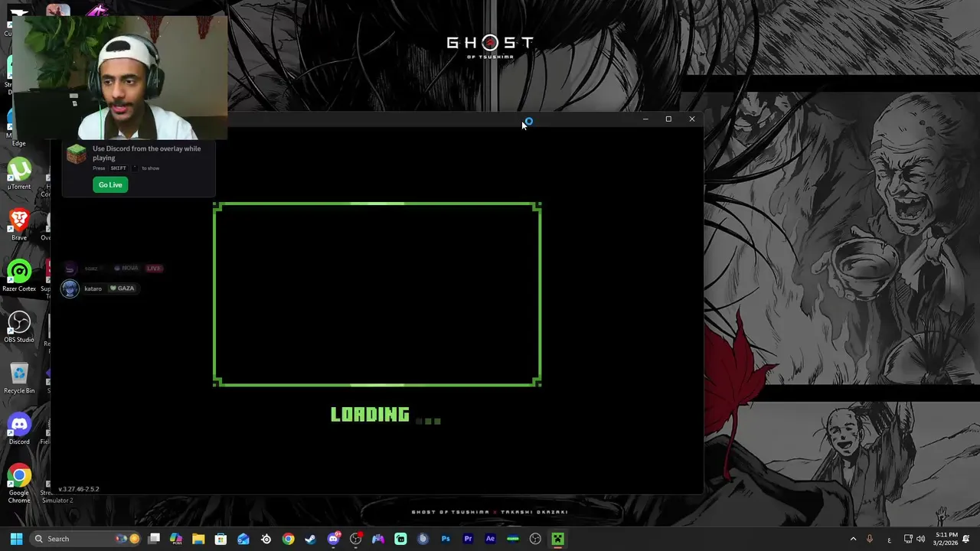Open Premiere Pro from the taskbar
Viewport: 980px width, 551px height.
[468, 539]
